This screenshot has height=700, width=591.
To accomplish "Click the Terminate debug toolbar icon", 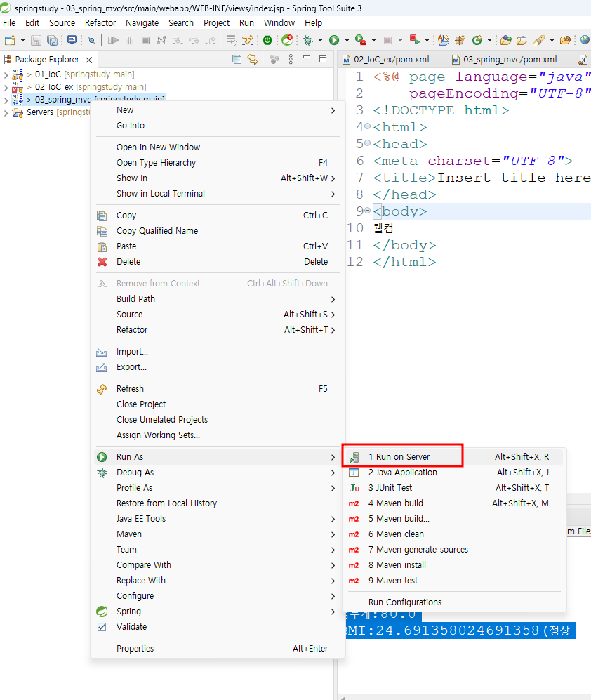I will click(x=145, y=40).
